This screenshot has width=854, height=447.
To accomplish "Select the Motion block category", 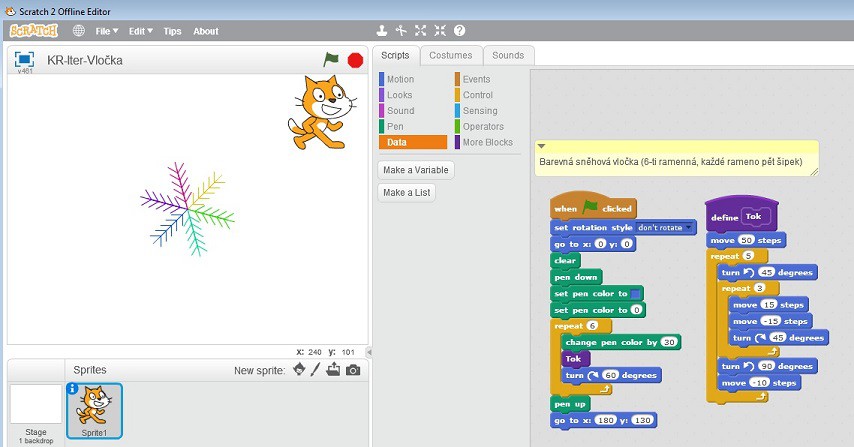I will point(400,79).
